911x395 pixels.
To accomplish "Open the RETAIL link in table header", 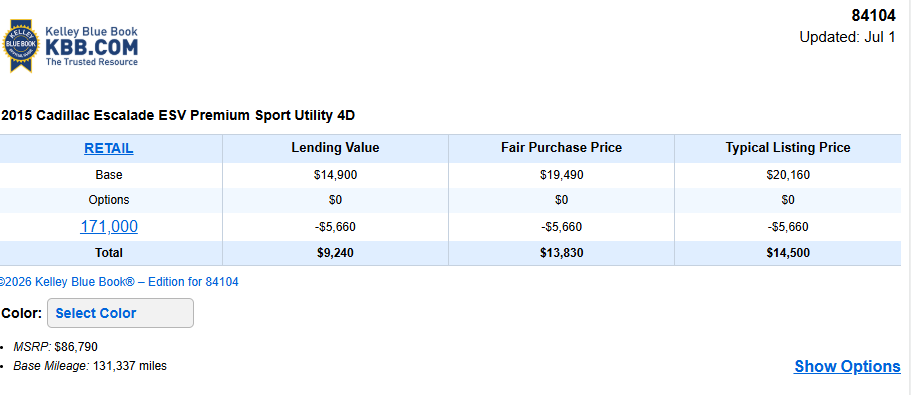I will 109,148.
